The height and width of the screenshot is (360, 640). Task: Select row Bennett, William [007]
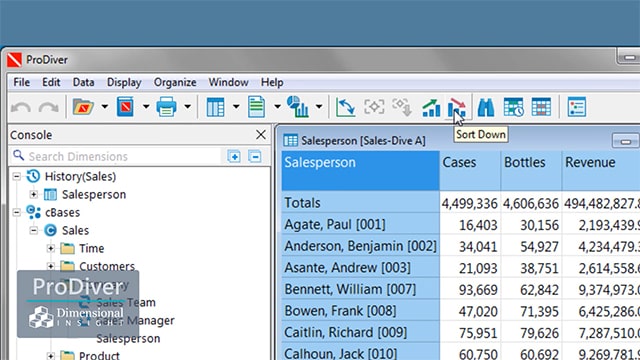tap(350, 289)
